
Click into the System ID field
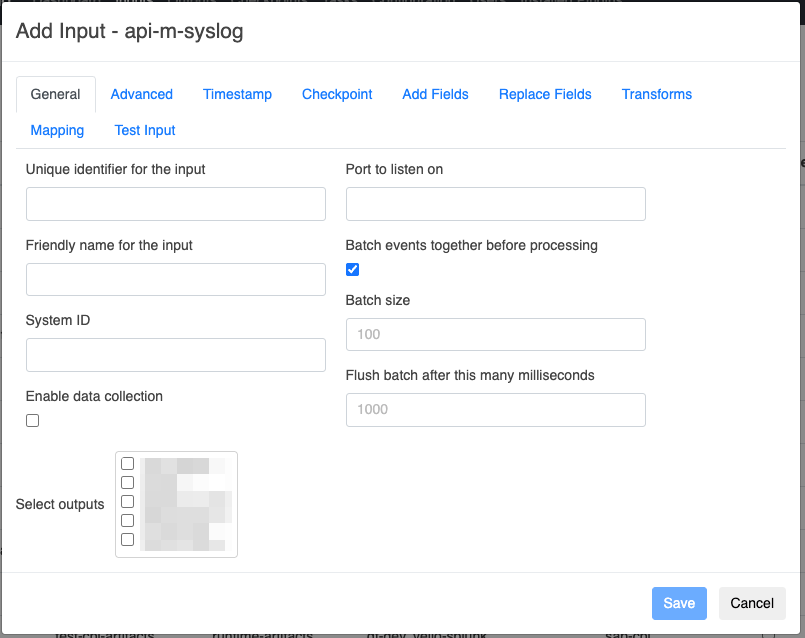click(176, 355)
